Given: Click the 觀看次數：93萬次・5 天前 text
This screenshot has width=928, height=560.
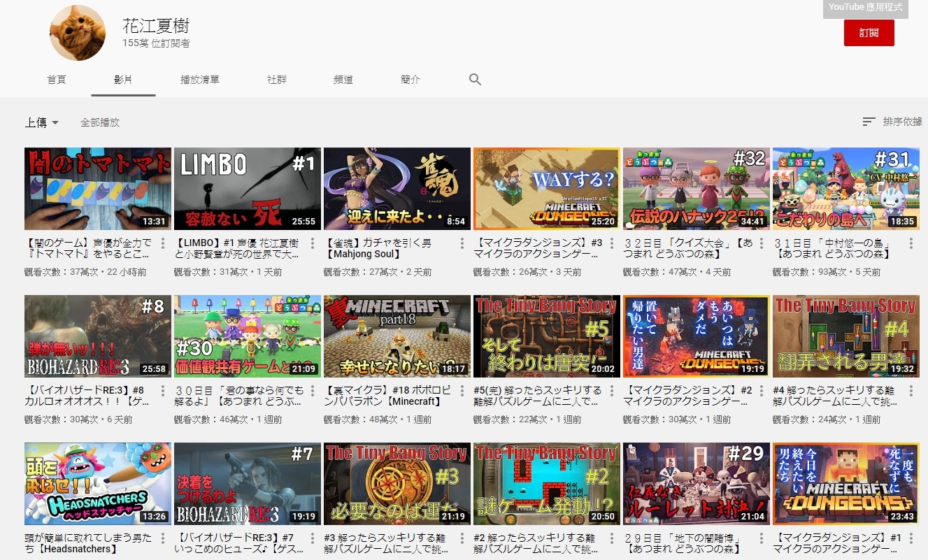Looking at the screenshot, I should [x=827, y=273].
